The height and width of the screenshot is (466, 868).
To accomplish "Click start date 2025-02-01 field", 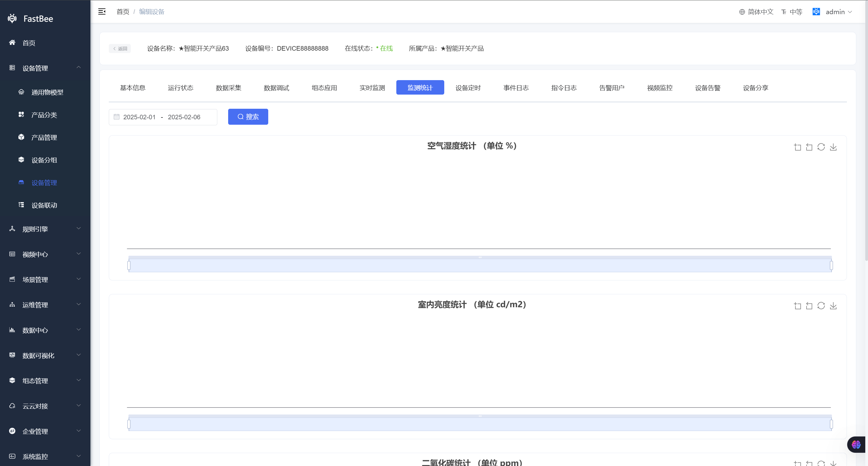I will pyautogui.click(x=140, y=117).
